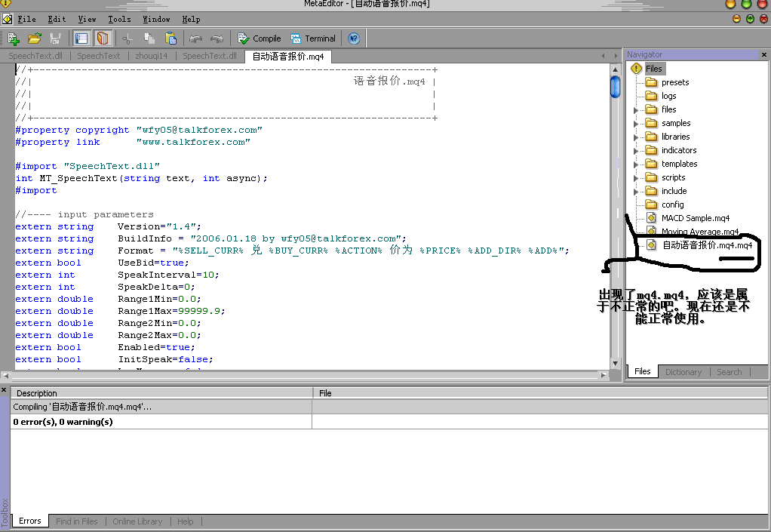771x532 pixels.
Task: Paste clipboard with the paste icon
Action: point(170,38)
